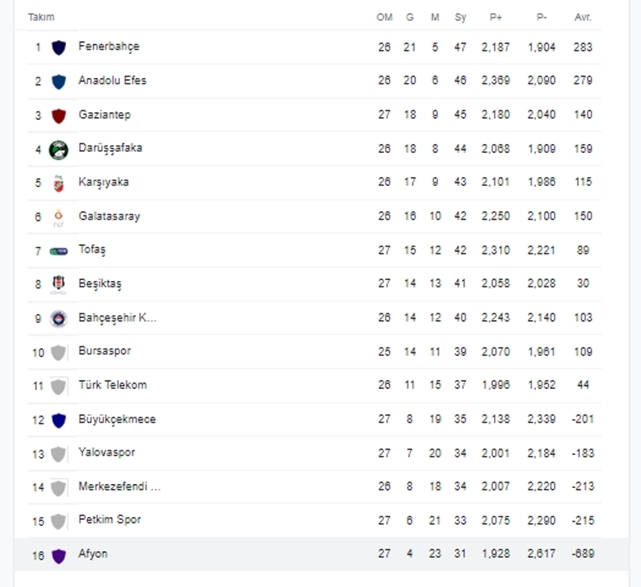Click the Merkezefendi truncated team name
Viewport: 641px width, 587px height.
click(x=119, y=486)
